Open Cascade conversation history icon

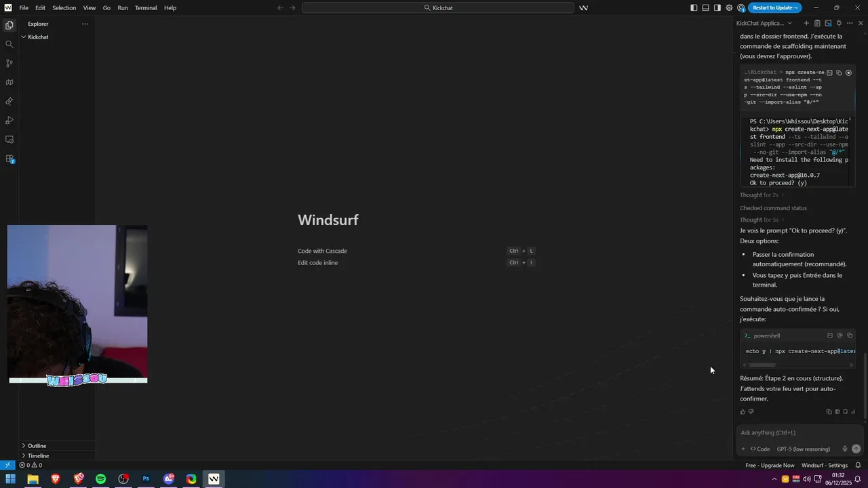coord(817,23)
